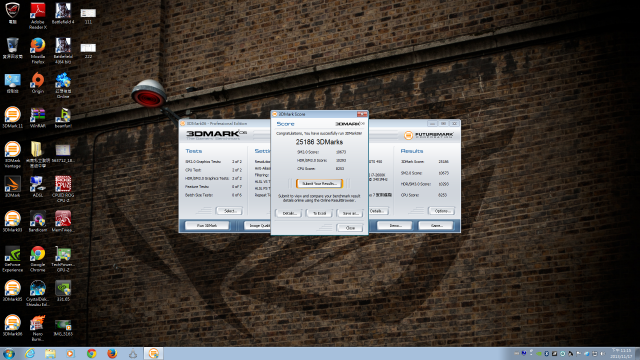Viewport: 640px width, 360px height.
Task: Click Submit Your Results in Score dialog
Action: pyautogui.click(x=319, y=184)
